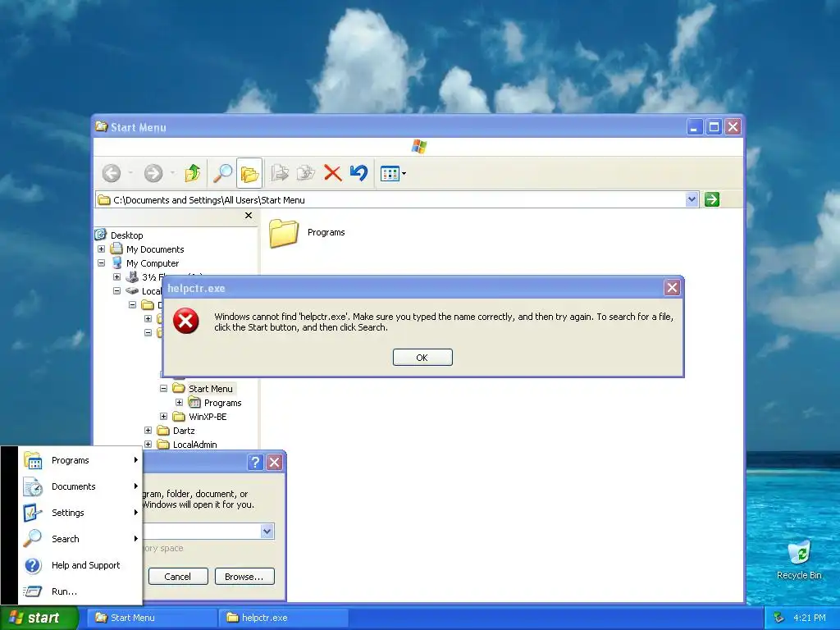This screenshot has height=630, width=840.
Task: Select LocalAdmin folder in tree
Action: click(x=194, y=444)
